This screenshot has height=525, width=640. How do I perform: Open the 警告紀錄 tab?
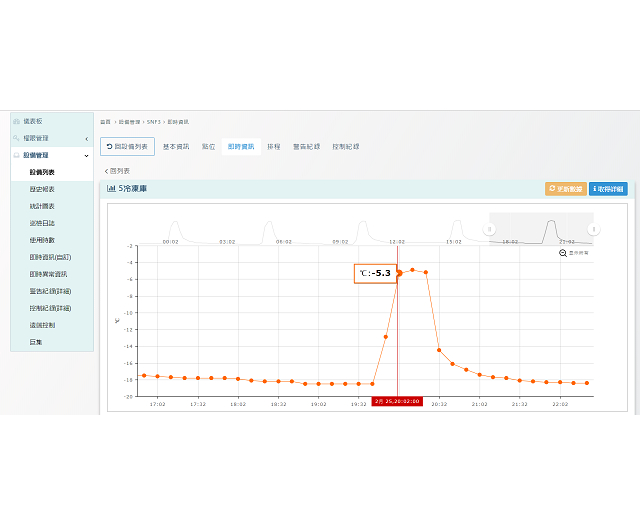tap(306, 147)
